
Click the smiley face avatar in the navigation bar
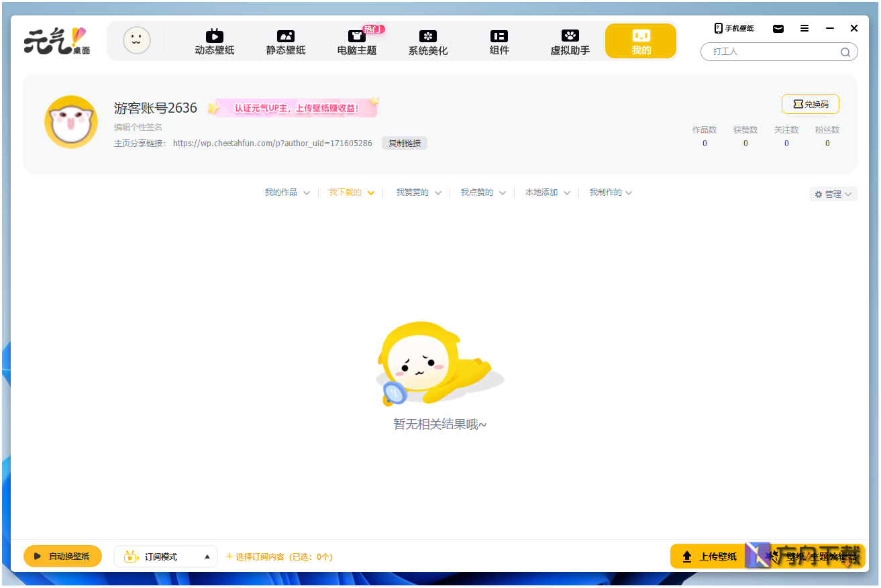click(137, 41)
